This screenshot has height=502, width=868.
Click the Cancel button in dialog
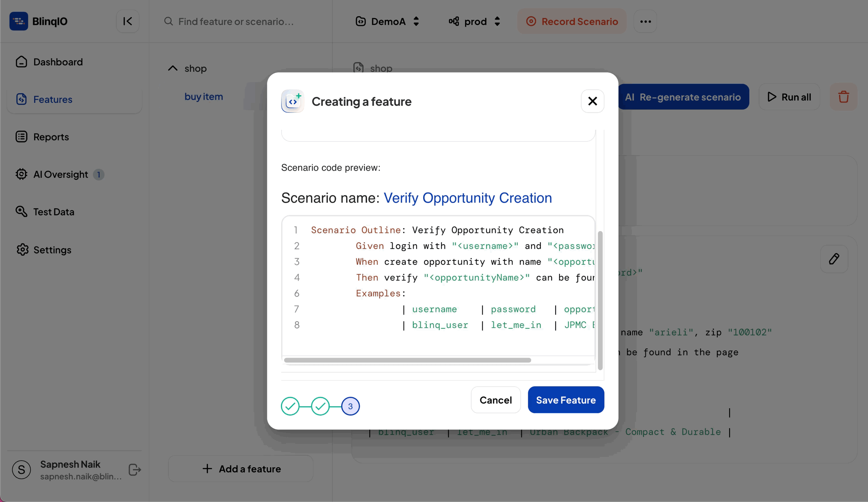pyautogui.click(x=496, y=400)
